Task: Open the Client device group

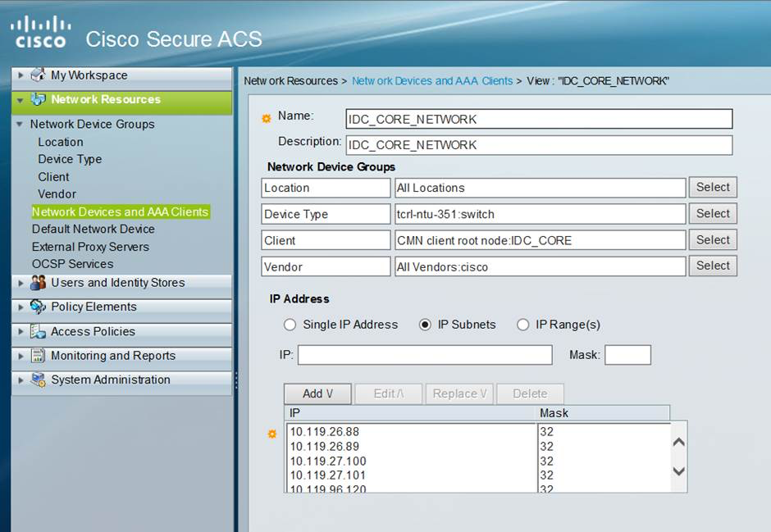Action: click(53, 177)
